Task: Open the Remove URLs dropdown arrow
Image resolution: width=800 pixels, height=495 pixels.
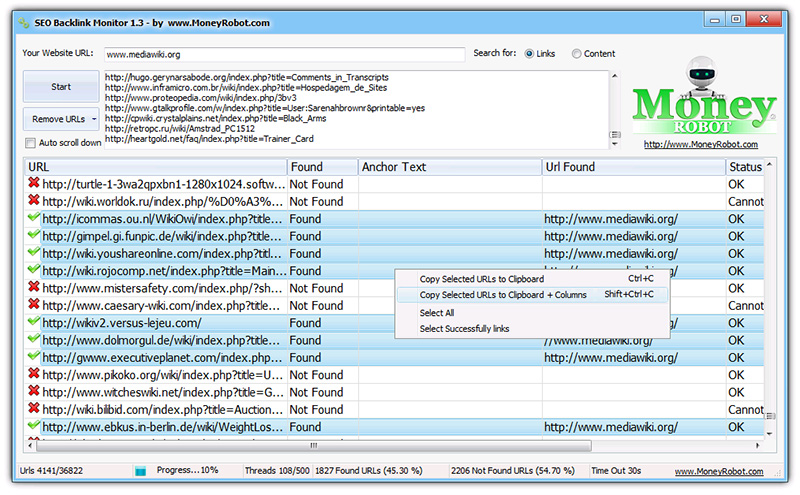Action: [94, 119]
